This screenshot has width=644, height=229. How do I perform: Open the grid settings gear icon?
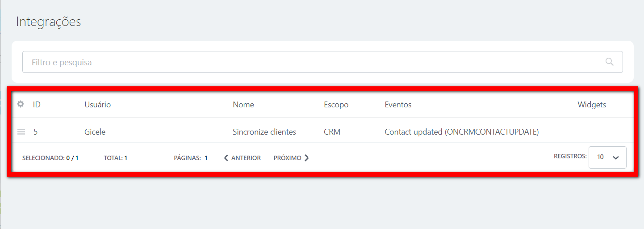click(x=21, y=104)
